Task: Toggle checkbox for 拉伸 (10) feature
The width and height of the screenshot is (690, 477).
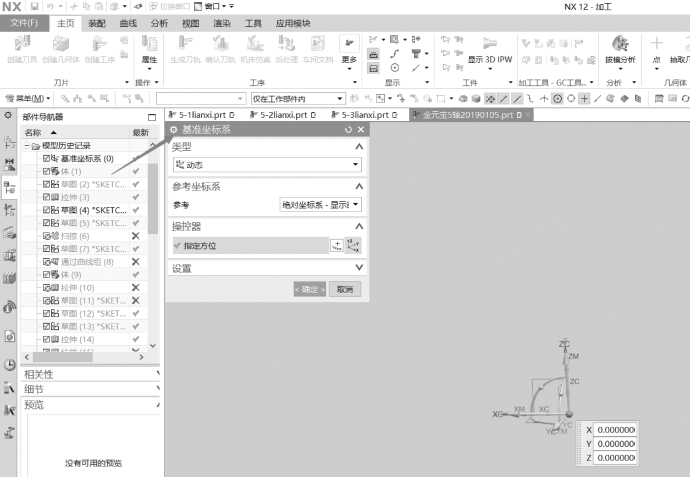Action: pos(46,287)
